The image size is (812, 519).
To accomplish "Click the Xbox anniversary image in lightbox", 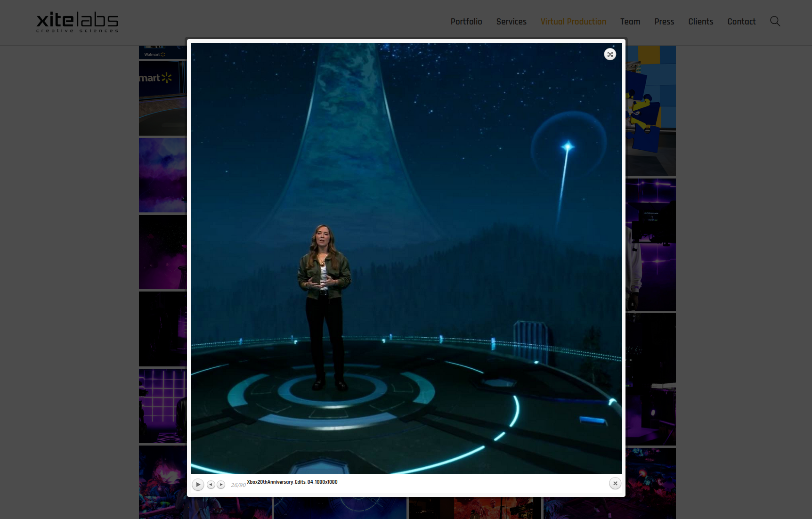I will pyautogui.click(x=406, y=258).
